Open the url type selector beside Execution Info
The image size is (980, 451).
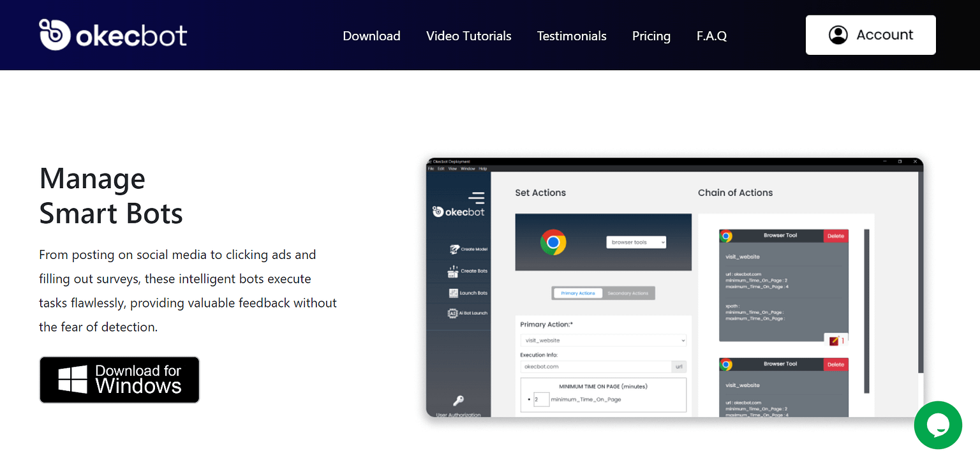click(678, 366)
